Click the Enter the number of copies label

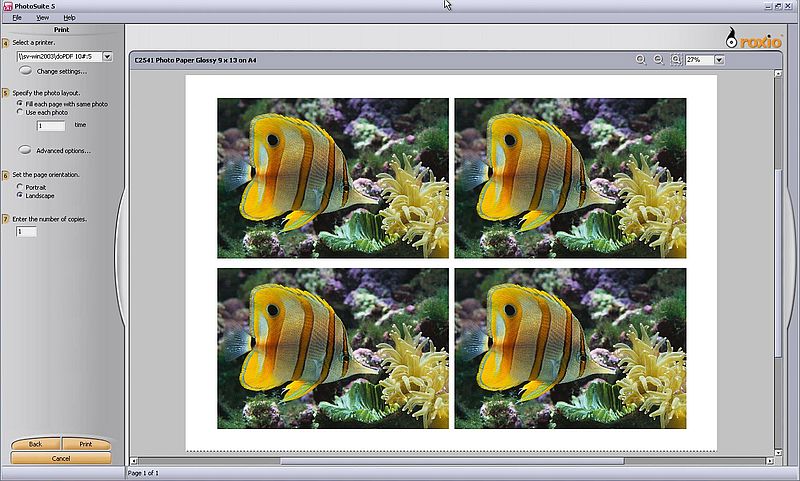49,219
